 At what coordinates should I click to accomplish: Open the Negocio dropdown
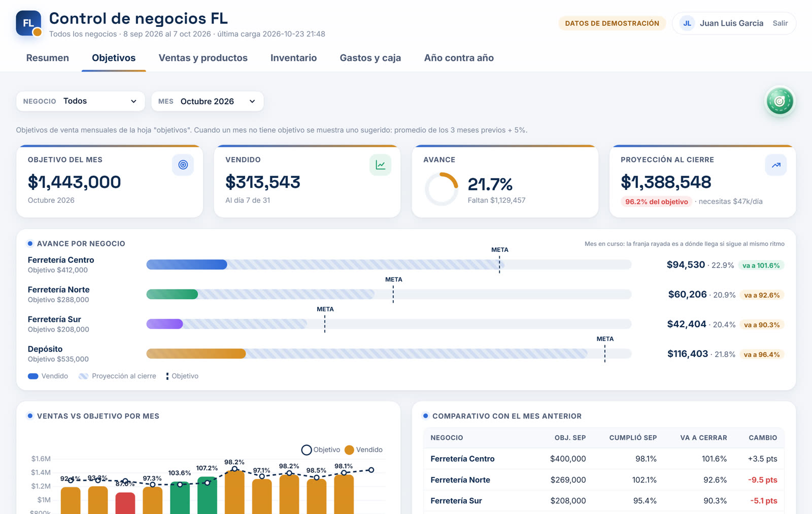[x=81, y=101]
